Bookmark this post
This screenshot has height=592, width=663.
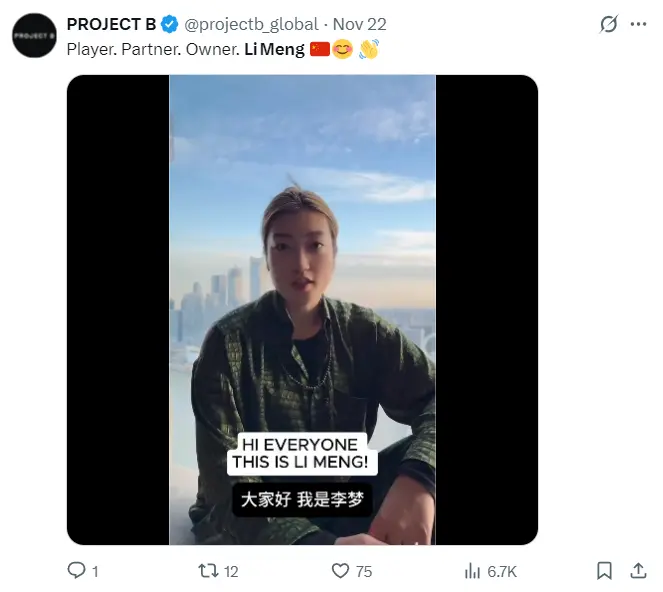tap(604, 570)
